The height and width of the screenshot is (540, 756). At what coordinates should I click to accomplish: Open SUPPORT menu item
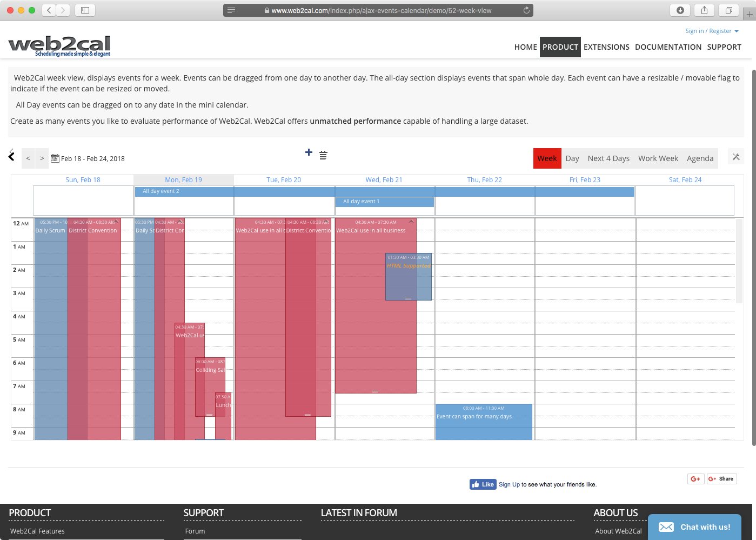coord(724,47)
